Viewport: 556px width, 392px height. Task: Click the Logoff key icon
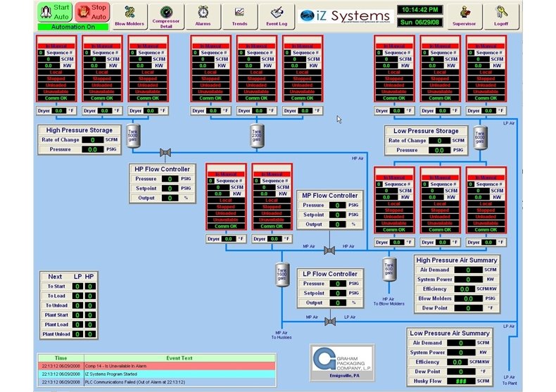click(502, 13)
